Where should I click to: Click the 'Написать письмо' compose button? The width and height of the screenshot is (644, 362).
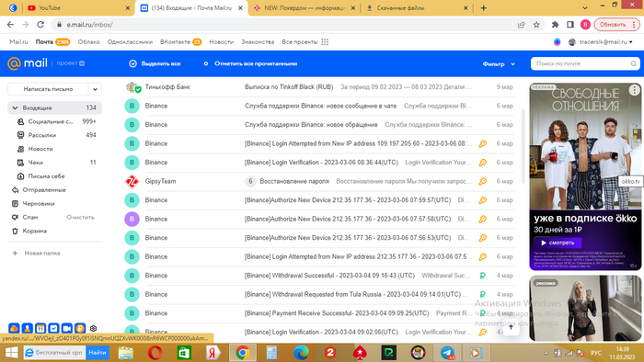click(x=48, y=89)
